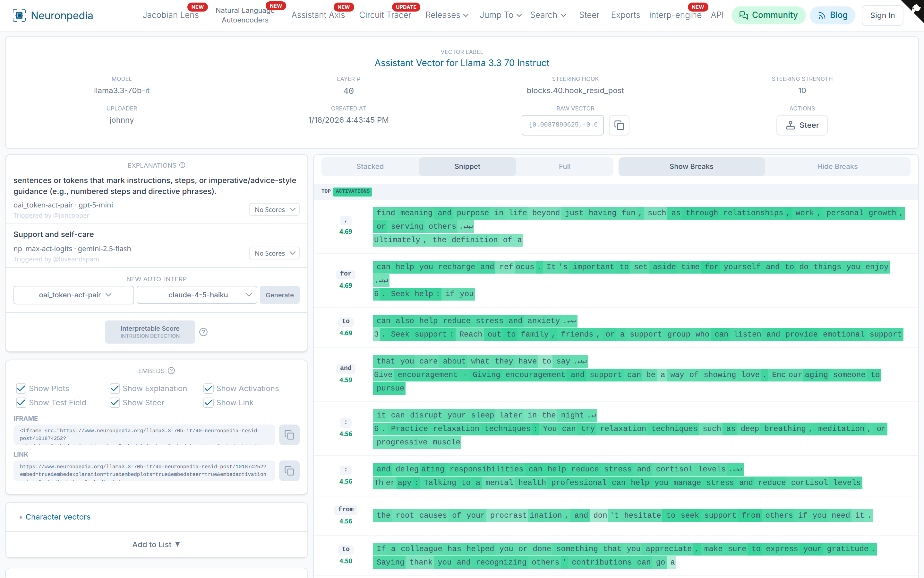
Task: Switch to the Full view tab
Action: 564,166
